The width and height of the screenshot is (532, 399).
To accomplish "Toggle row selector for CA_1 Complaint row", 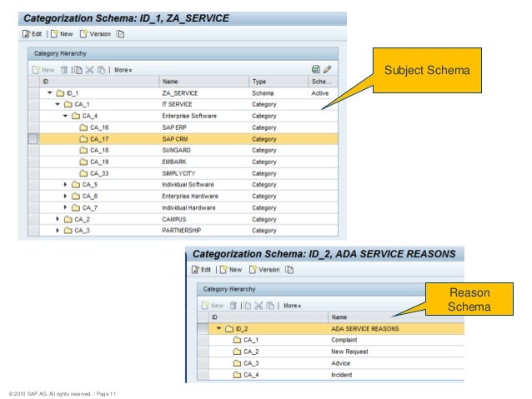I will click(x=203, y=340).
